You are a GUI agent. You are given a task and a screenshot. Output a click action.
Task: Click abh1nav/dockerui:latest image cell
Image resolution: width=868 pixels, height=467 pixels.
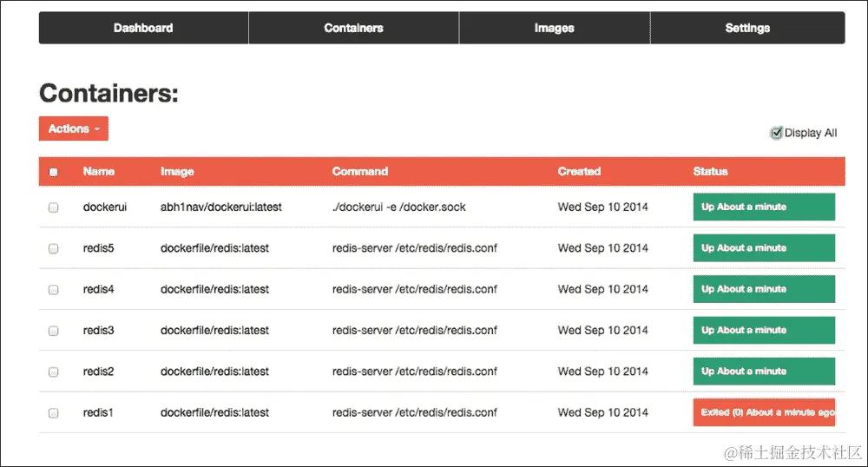(220, 207)
